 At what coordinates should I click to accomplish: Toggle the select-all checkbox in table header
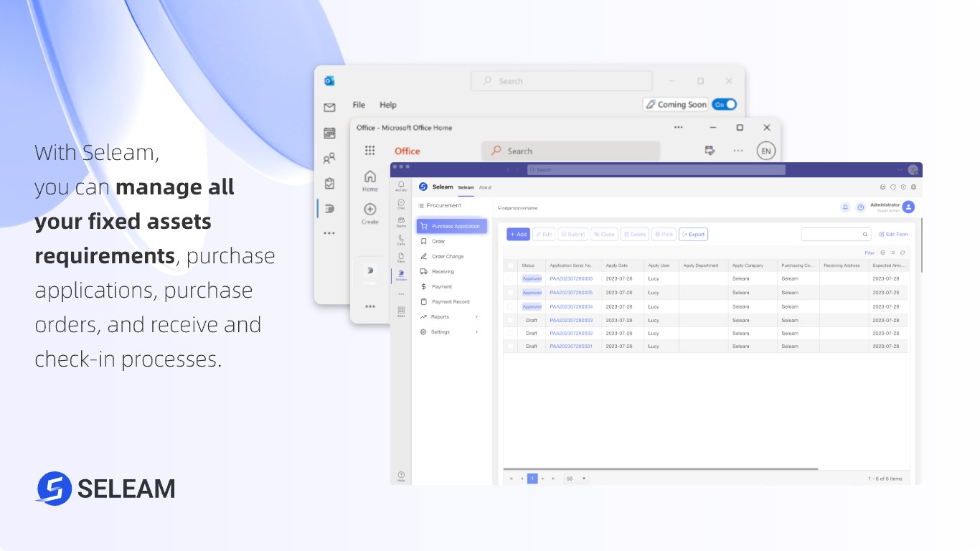click(510, 265)
